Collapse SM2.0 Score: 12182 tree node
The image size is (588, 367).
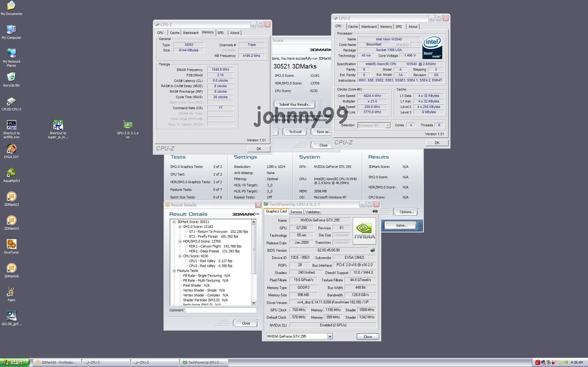pos(180,227)
